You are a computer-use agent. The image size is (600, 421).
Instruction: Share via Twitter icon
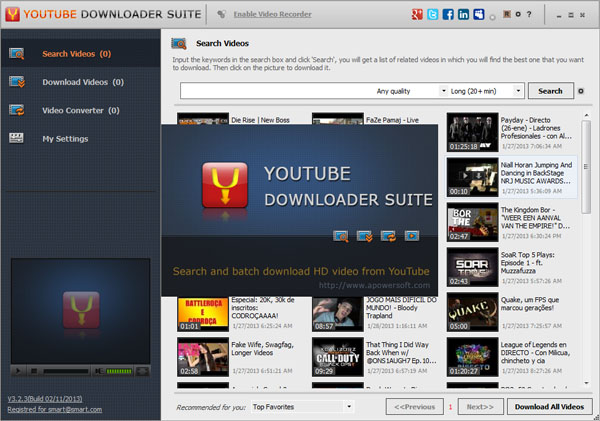coord(432,14)
